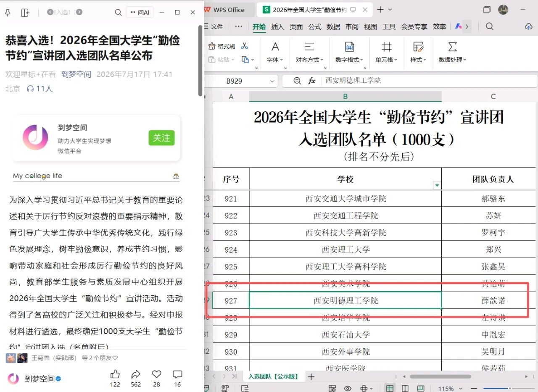The width and height of the screenshot is (538, 392).
Task: Open the 学校 column filter dropdown
Action: pos(437,185)
